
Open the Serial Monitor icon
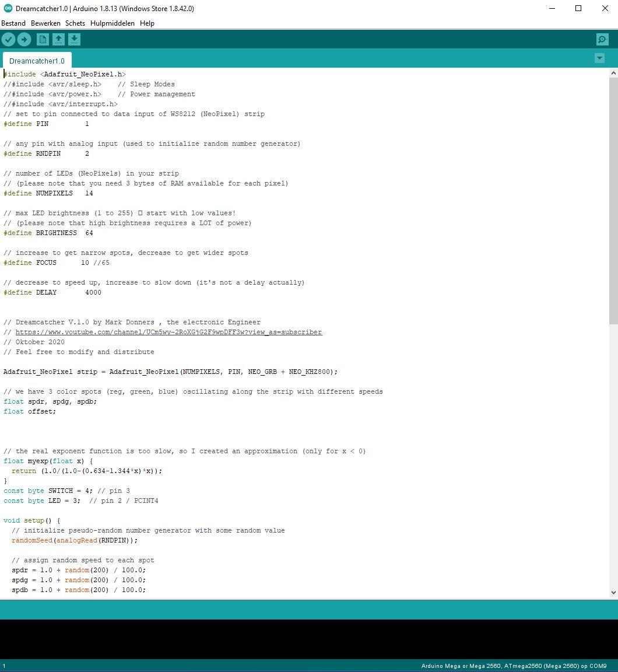[602, 39]
